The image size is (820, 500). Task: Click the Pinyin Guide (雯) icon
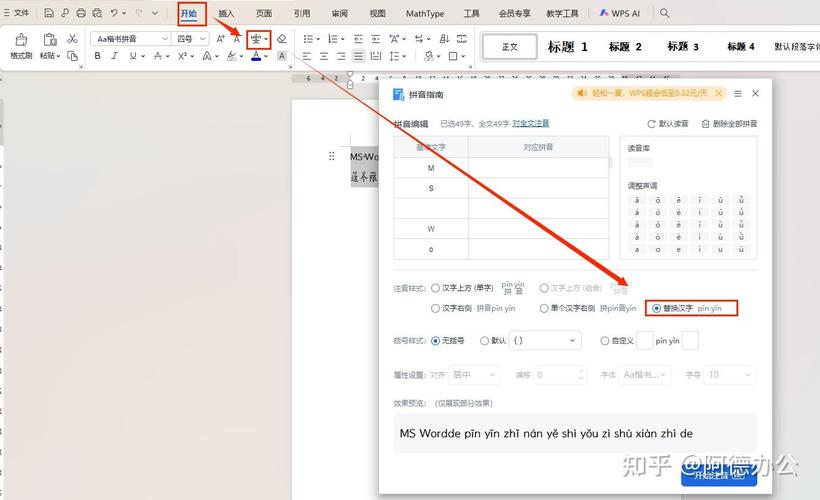coord(256,39)
